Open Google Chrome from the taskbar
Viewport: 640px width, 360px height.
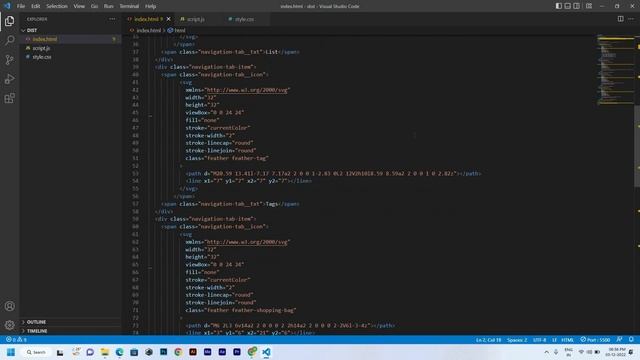point(178,352)
